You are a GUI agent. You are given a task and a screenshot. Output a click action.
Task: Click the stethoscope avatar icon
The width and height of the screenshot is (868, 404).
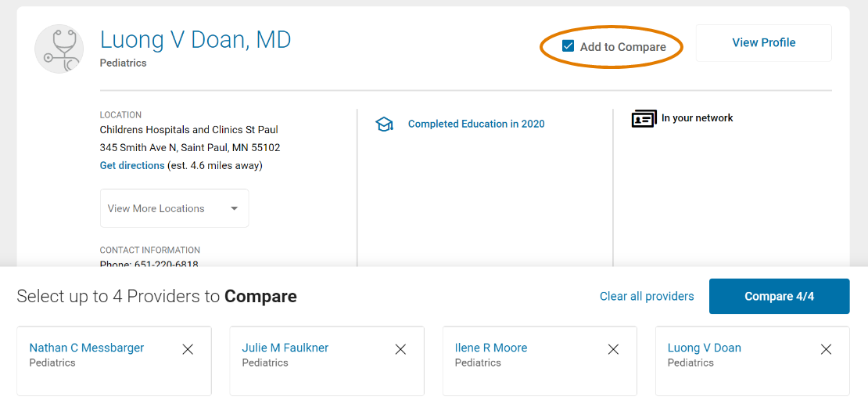[59, 49]
